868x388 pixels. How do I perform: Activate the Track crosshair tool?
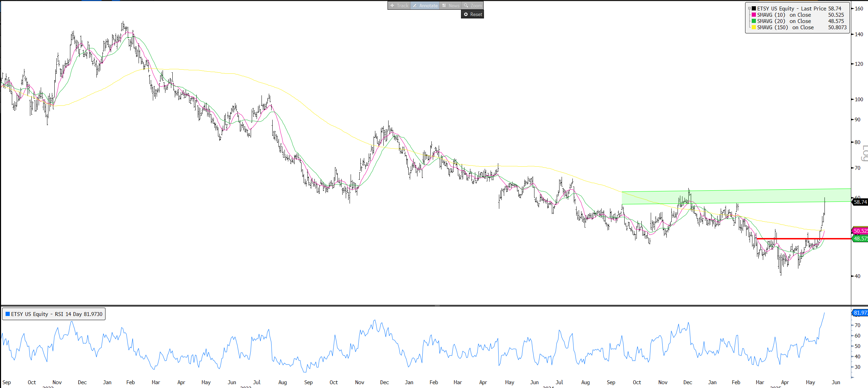point(399,6)
